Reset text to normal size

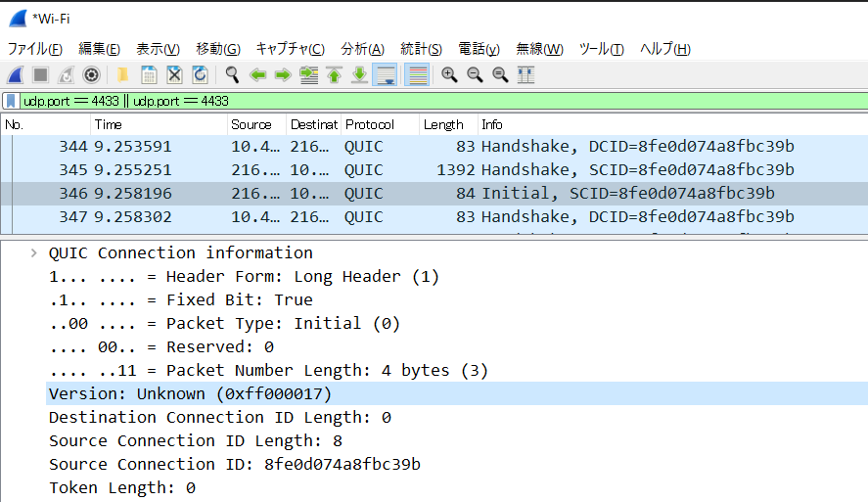click(x=500, y=74)
